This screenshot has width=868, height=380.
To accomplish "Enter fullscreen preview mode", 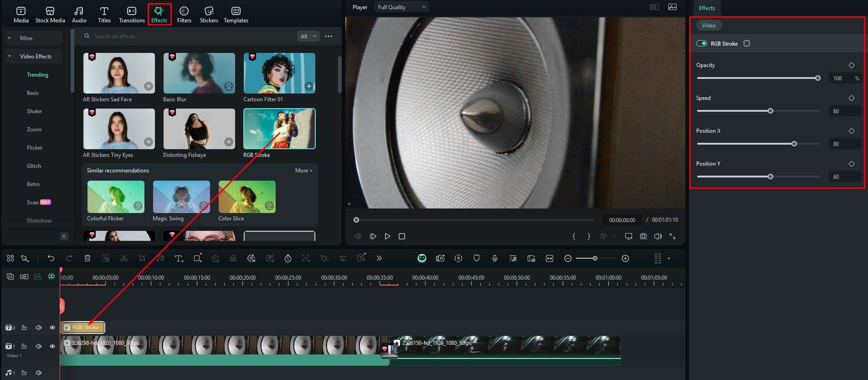I will coord(673,236).
